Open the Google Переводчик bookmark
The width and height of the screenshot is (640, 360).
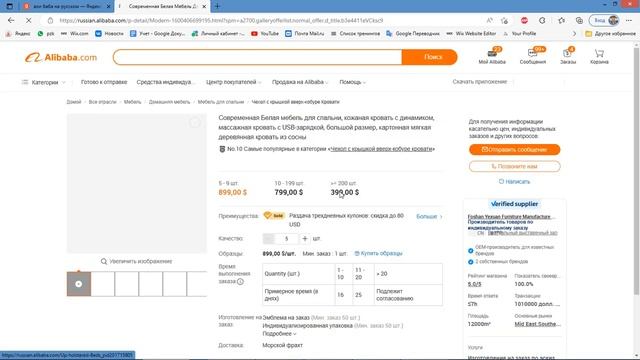(413, 33)
